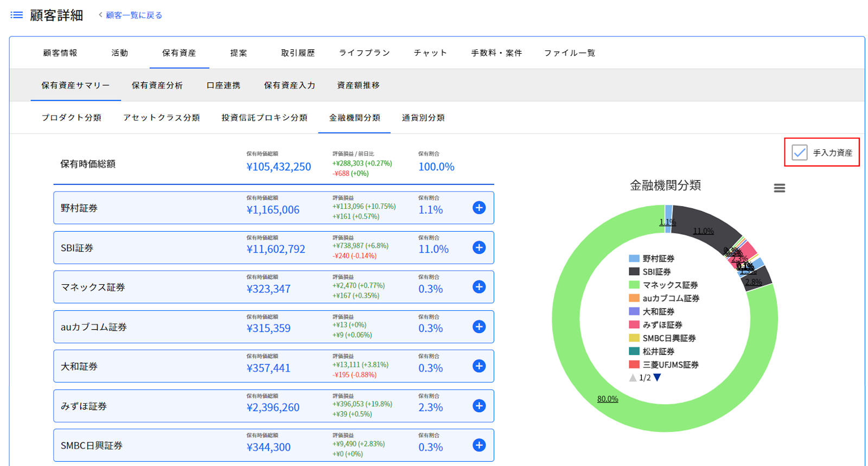Click the SBI証券 institution name
Image resolution: width=868 pixels, height=466 pixels.
(77, 248)
